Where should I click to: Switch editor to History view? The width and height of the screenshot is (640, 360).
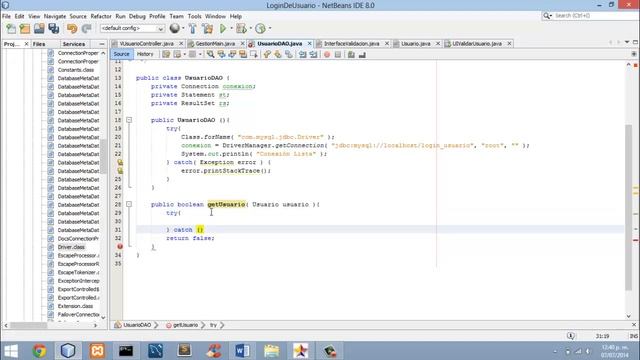[145, 54]
